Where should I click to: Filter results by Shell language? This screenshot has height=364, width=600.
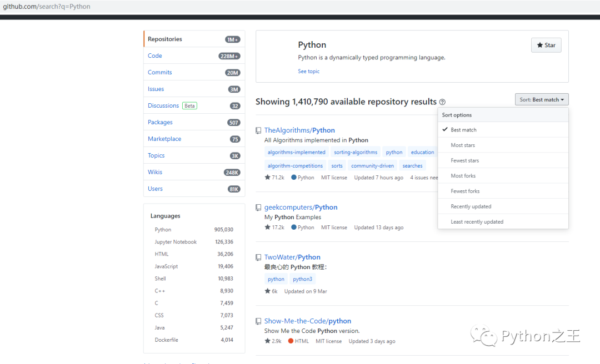194,279
